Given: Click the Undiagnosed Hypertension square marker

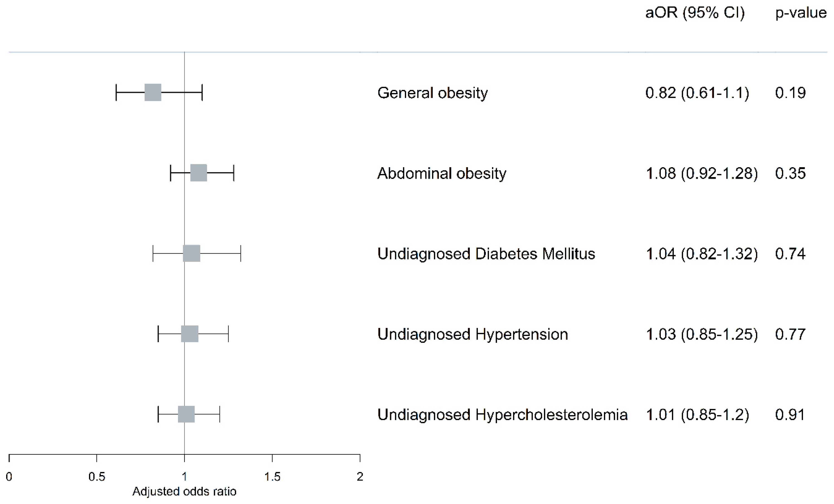Looking at the screenshot, I should coord(190,334).
